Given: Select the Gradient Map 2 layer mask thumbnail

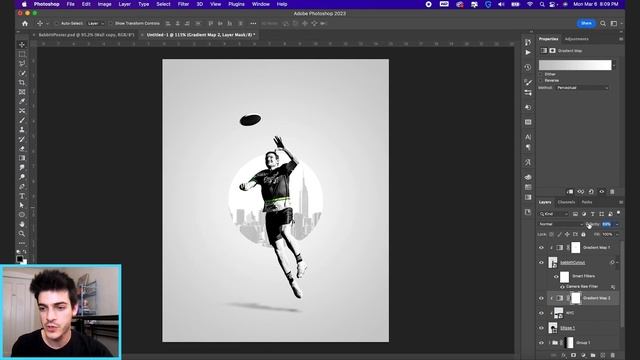Looking at the screenshot, I should [x=576, y=298].
